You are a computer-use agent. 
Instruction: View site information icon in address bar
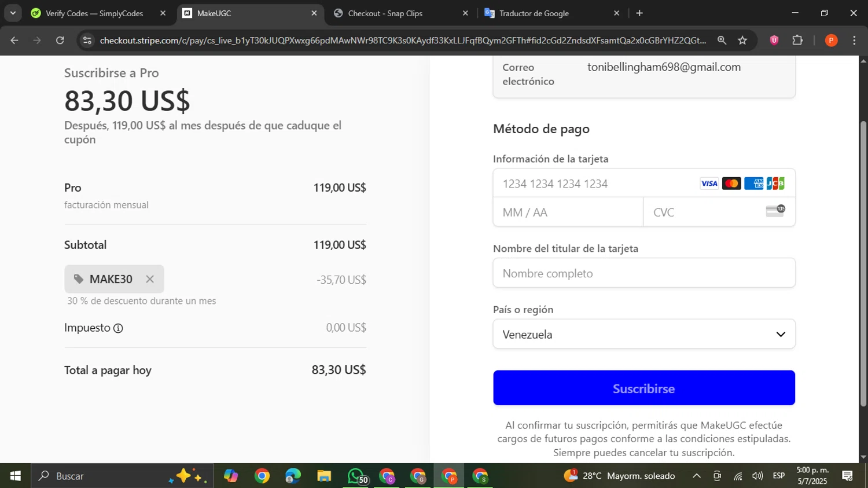(87, 40)
